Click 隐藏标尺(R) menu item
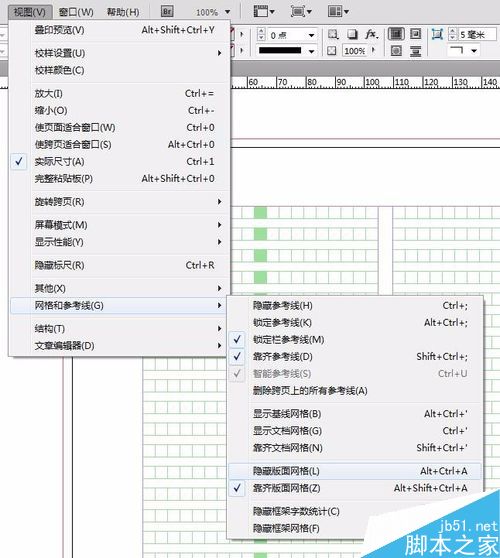Screen dimensions: 500x558 pyautogui.click(x=120, y=265)
